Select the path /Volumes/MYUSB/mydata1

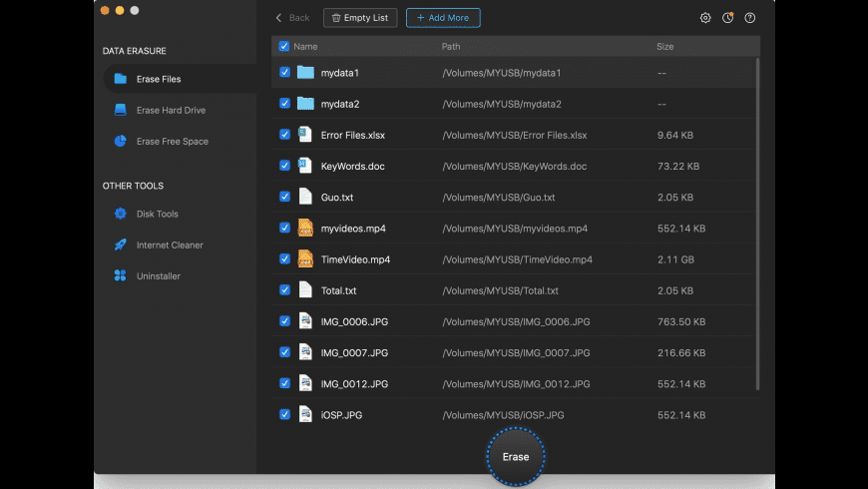point(502,73)
